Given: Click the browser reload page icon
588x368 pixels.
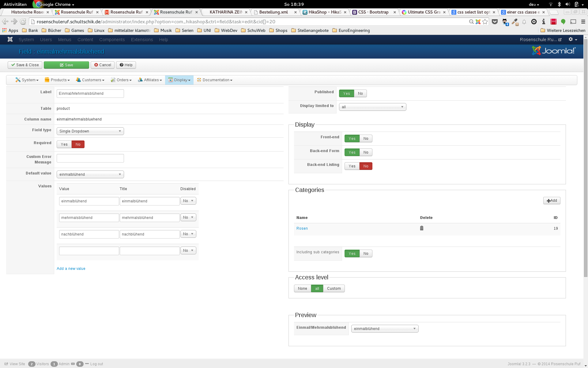Looking at the screenshot, I should [x=23, y=22].
